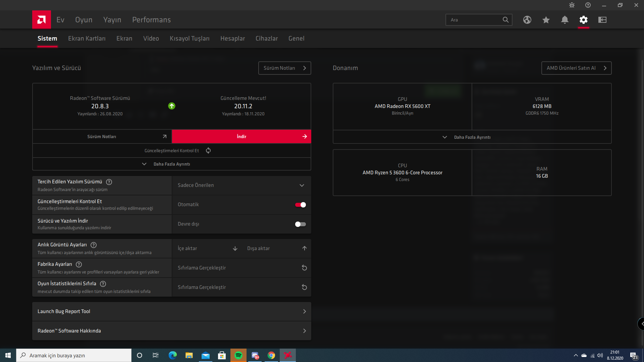Click Sıfırlama Gerçekleştir for Fabrika Ayarları
Screen dimensions: 644x362
241,268
